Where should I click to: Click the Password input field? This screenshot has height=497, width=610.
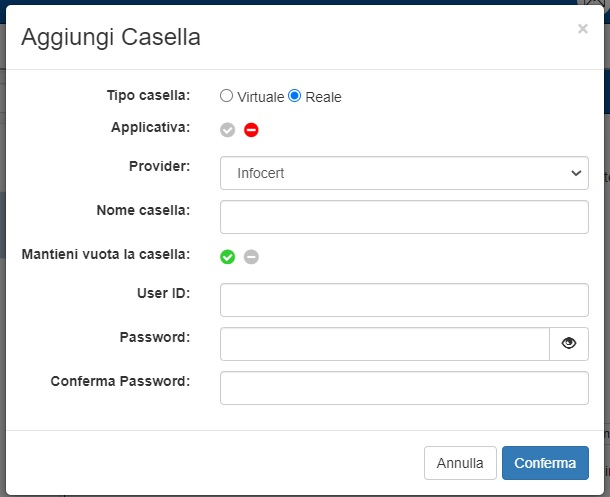pyautogui.click(x=385, y=343)
